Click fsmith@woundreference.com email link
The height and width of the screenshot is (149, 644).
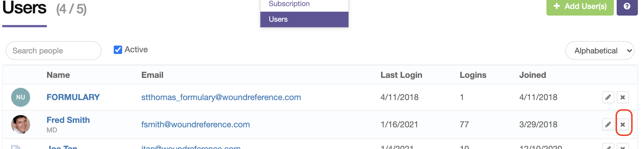click(195, 125)
